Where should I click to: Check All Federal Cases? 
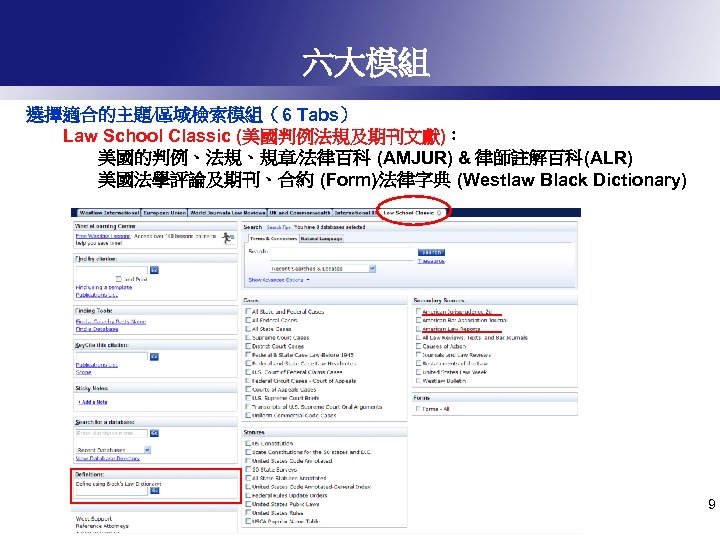coord(248,320)
